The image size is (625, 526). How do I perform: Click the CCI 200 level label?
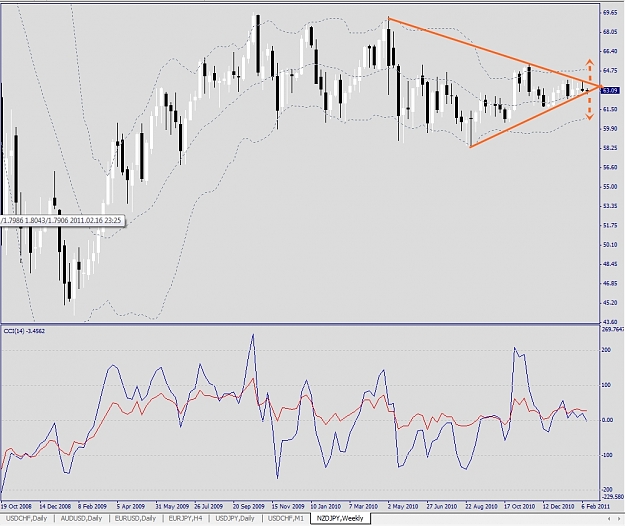pyautogui.click(x=607, y=350)
